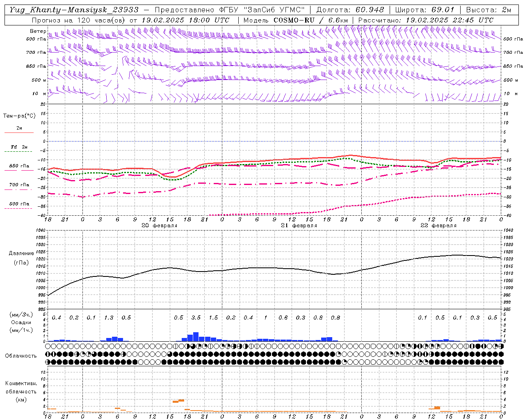Click the (гПа) unit label under Давление
This screenshot has height=420, width=525.
coord(21,262)
